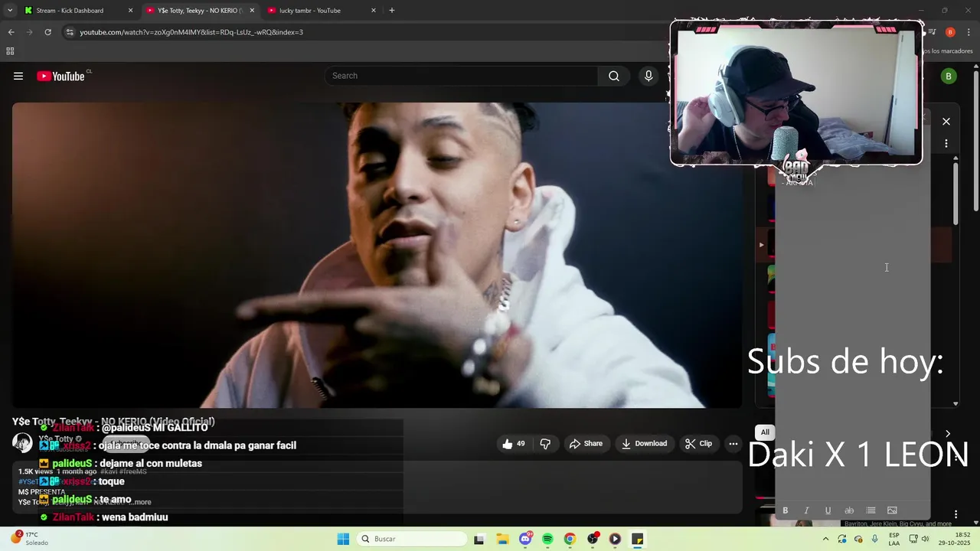Create a Clip of the video
The height and width of the screenshot is (551, 980).
pos(698,443)
